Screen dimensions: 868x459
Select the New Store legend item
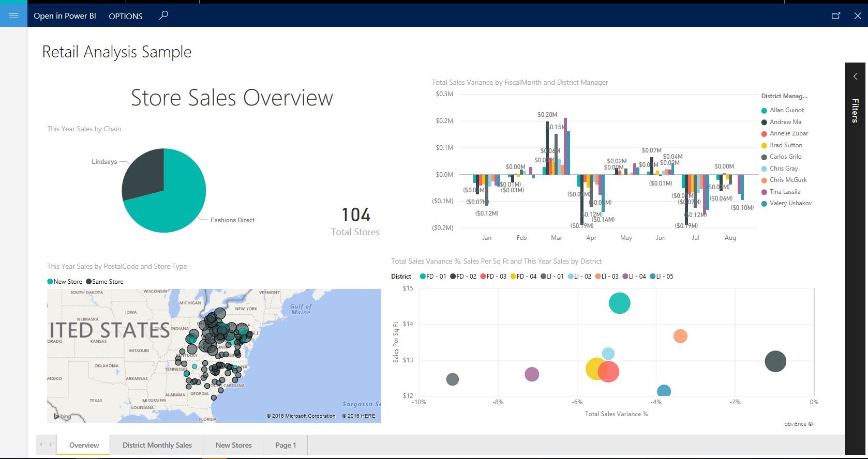(65, 282)
